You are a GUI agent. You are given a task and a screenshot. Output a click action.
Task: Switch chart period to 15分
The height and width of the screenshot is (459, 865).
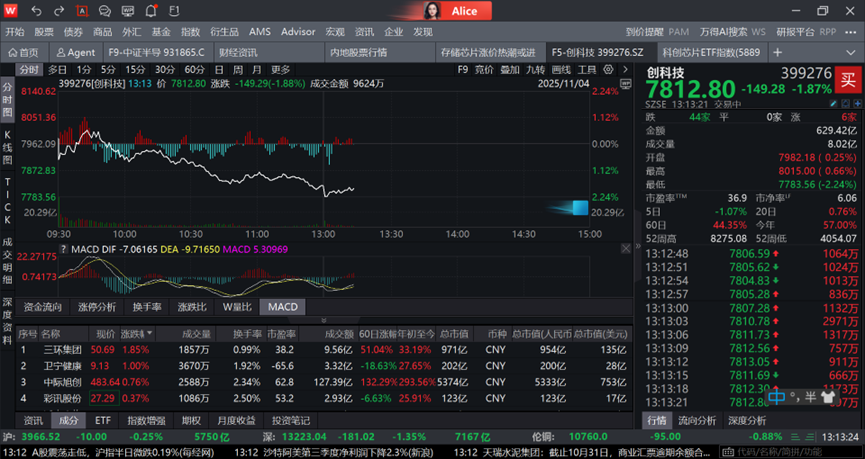coord(135,70)
